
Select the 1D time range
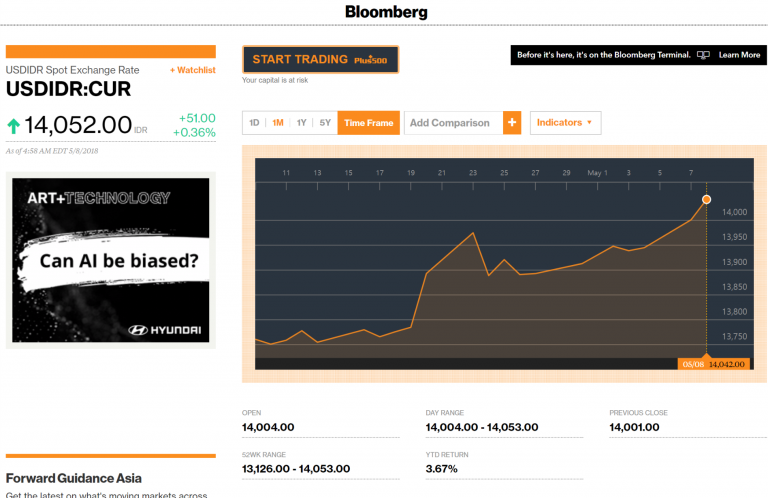click(x=254, y=123)
